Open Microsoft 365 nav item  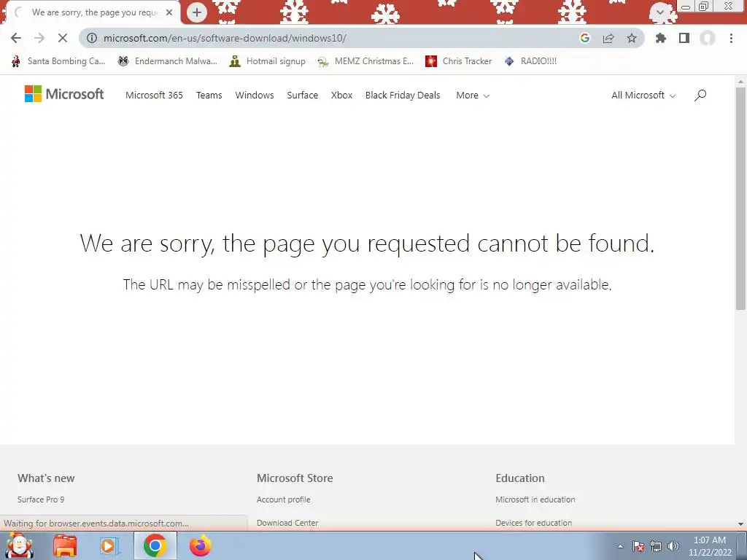click(154, 96)
